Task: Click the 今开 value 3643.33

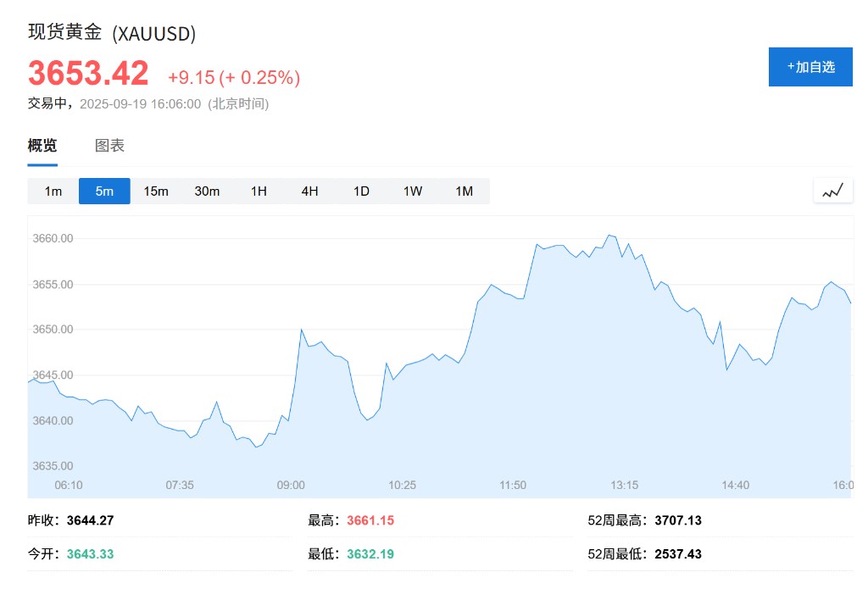Action: tap(88, 554)
